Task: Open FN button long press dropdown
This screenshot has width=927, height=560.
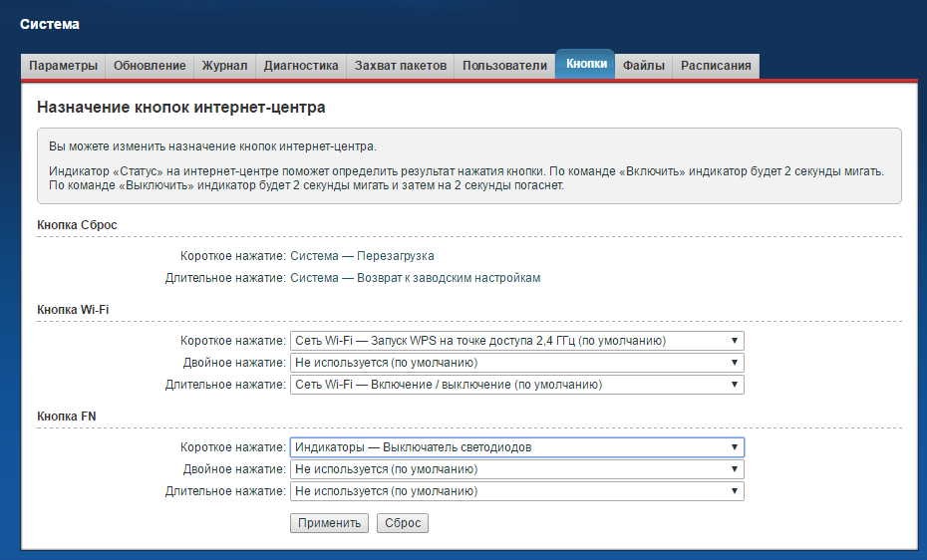Action: coord(516,491)
